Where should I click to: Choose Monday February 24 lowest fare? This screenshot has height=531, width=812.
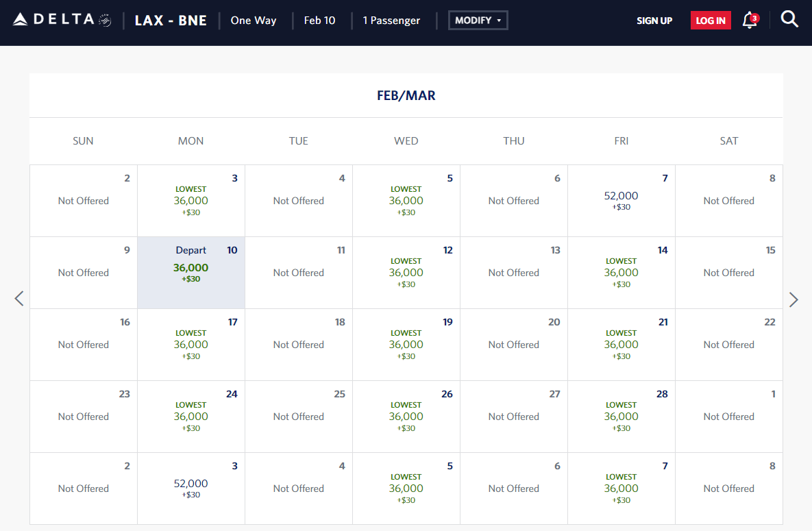click(x=191, y=417)
